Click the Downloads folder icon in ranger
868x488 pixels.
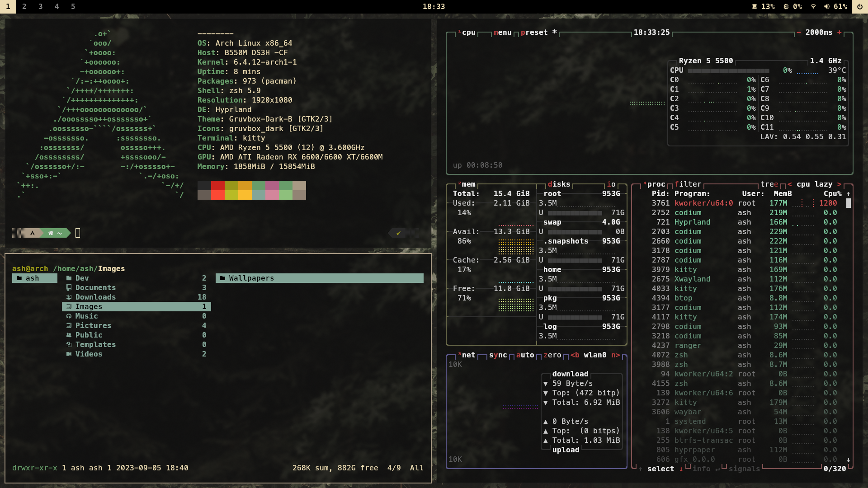[x=69, y=297]
